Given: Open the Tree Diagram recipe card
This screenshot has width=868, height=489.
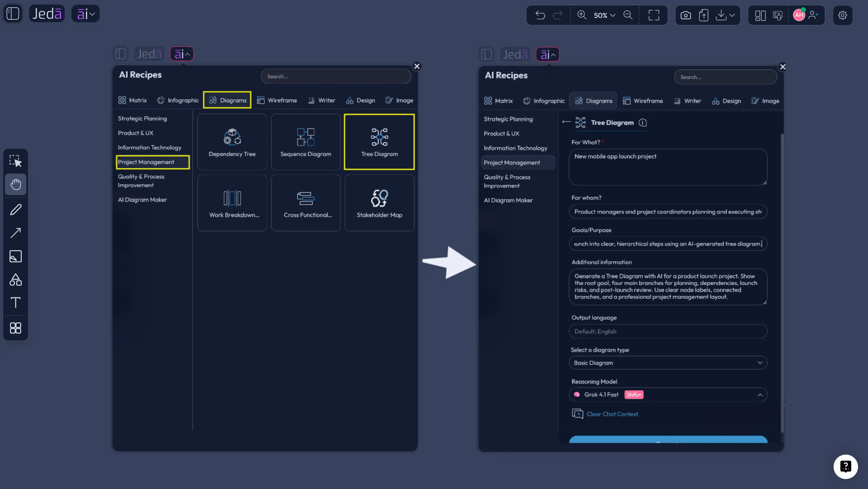Looking at the screenshot, I should tap(379, 142).
